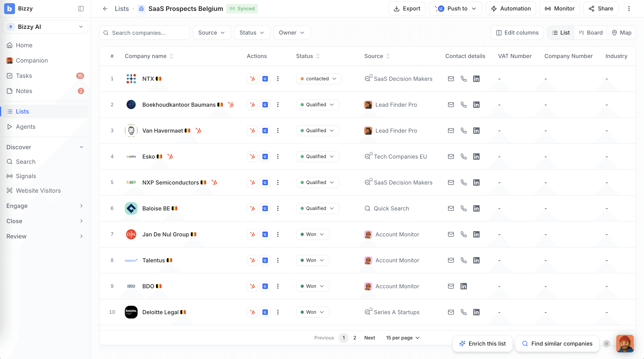Click the NTX company logo
The height and width of the screenshot is (359, 644).
click(x=131, y=79)
